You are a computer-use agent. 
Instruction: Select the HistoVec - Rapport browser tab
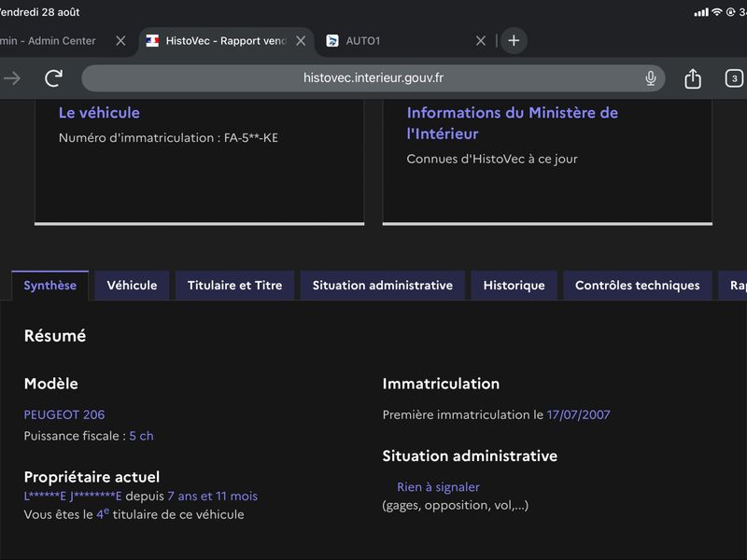pyautogui.click(x=226, y=41)
